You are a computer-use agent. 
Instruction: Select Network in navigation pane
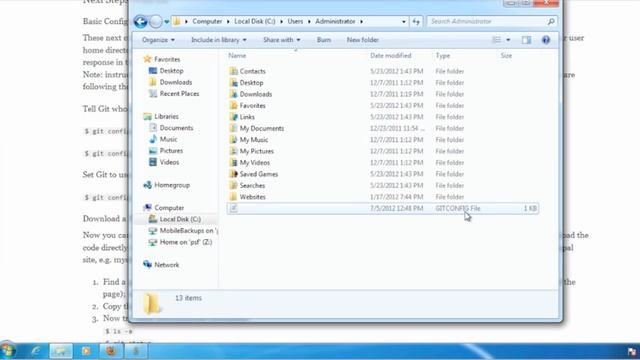167,265
